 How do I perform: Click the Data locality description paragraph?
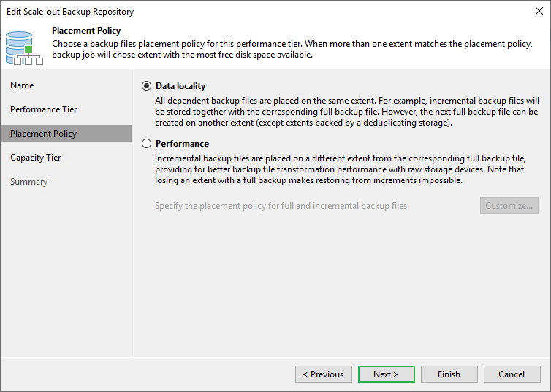(346, 111)
